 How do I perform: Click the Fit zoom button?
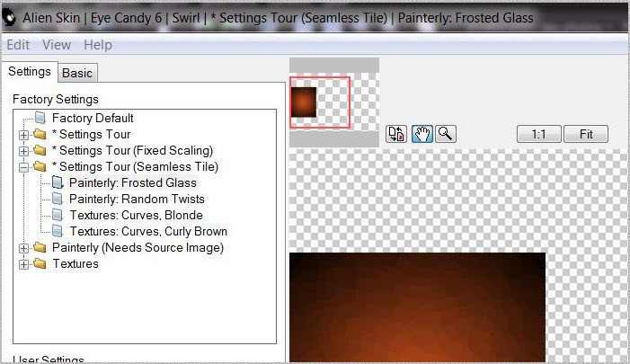pyautogui.click(x=586, y=134)
